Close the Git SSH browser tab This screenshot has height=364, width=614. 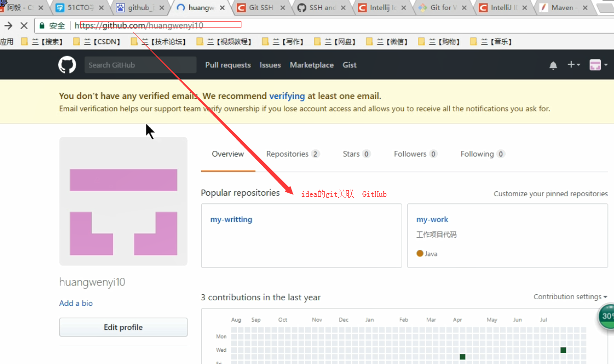[x=282, y=8]
